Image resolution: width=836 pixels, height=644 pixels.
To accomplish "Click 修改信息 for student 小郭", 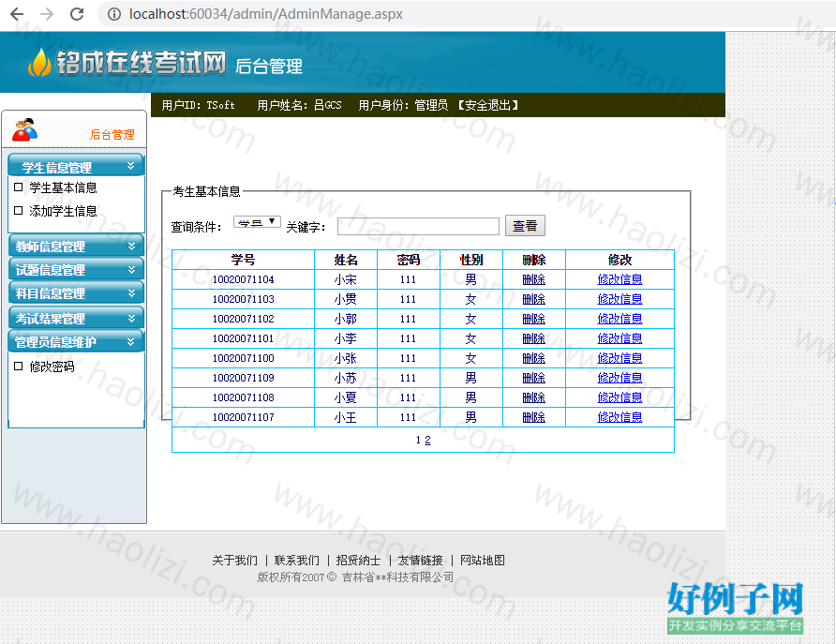I will pos(620,319).
